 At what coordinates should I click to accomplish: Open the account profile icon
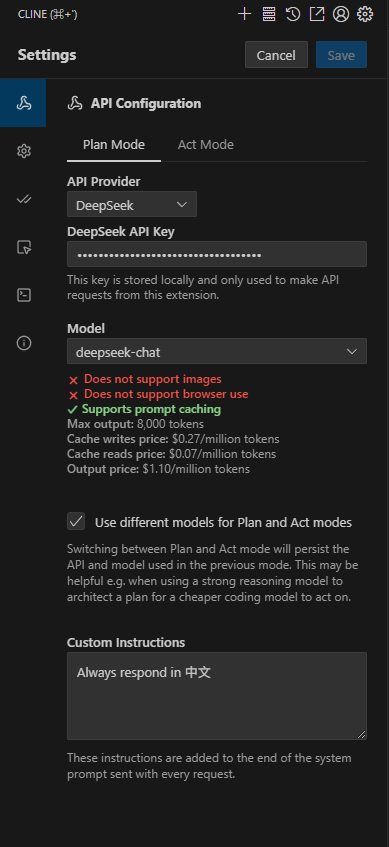tap(341, 14)
